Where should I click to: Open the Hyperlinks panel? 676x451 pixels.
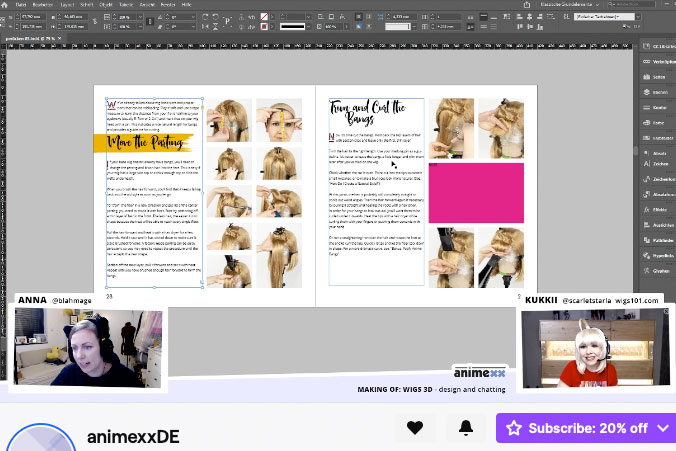point(658,256)
